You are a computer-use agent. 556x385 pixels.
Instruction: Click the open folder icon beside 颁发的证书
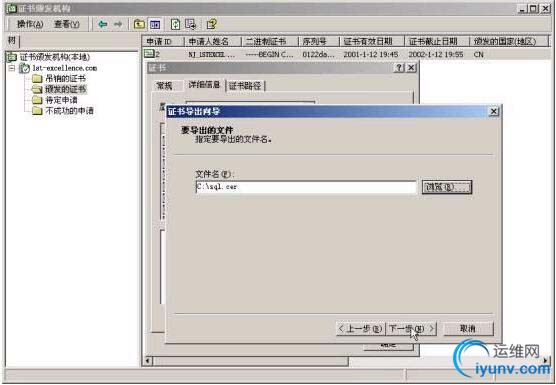(x=37, y=89)
